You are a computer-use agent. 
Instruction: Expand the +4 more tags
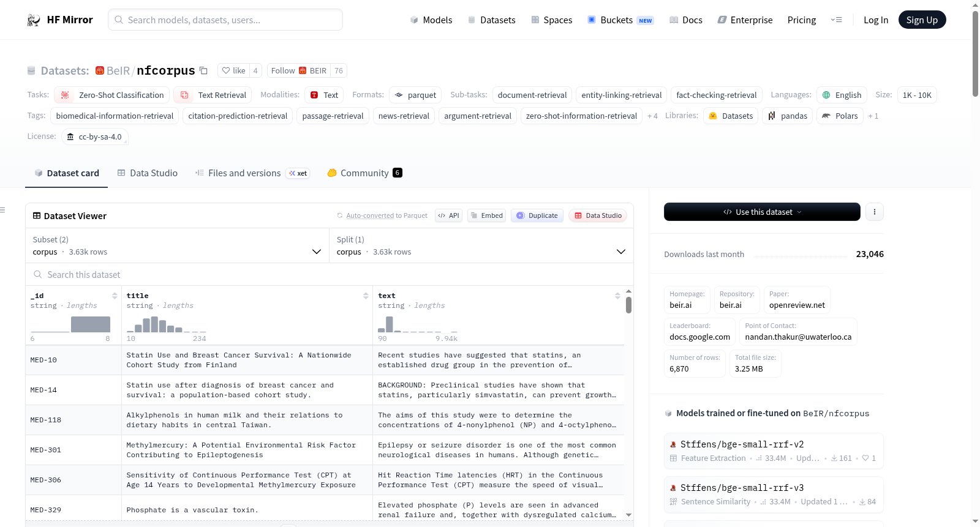pyautogui.click(x=652, y=116)
